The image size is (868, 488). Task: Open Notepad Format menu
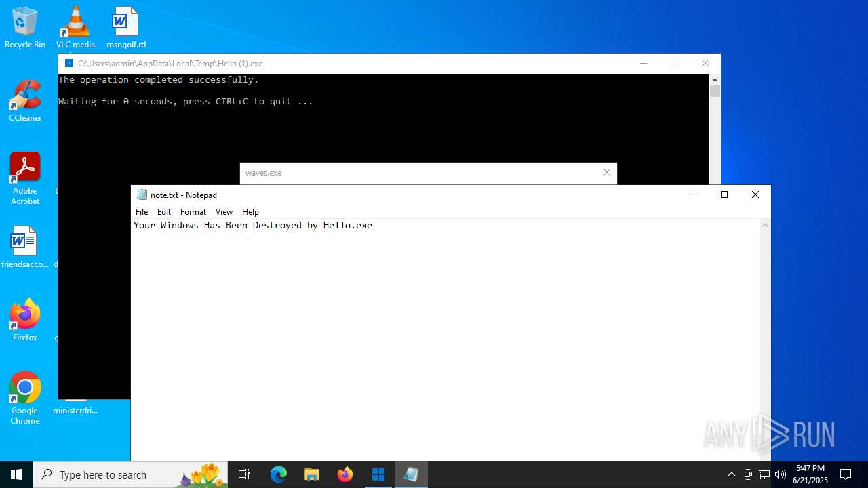[x=193, y=212]
